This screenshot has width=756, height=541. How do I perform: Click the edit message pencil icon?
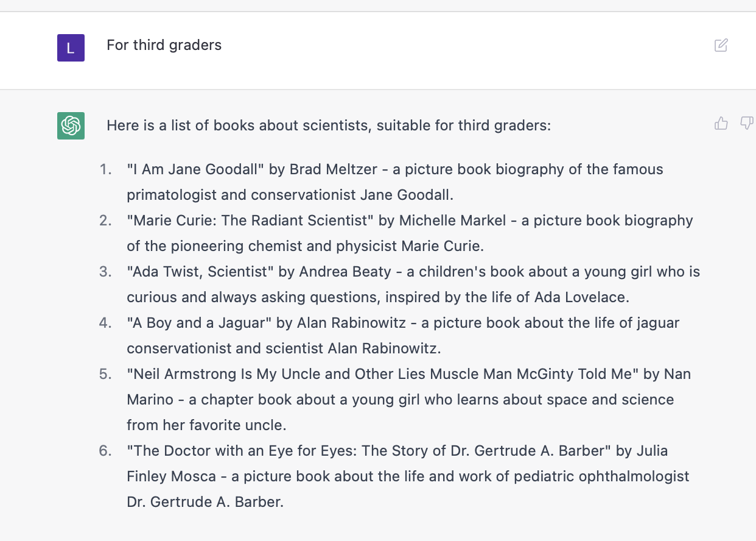tap(721, 45)
